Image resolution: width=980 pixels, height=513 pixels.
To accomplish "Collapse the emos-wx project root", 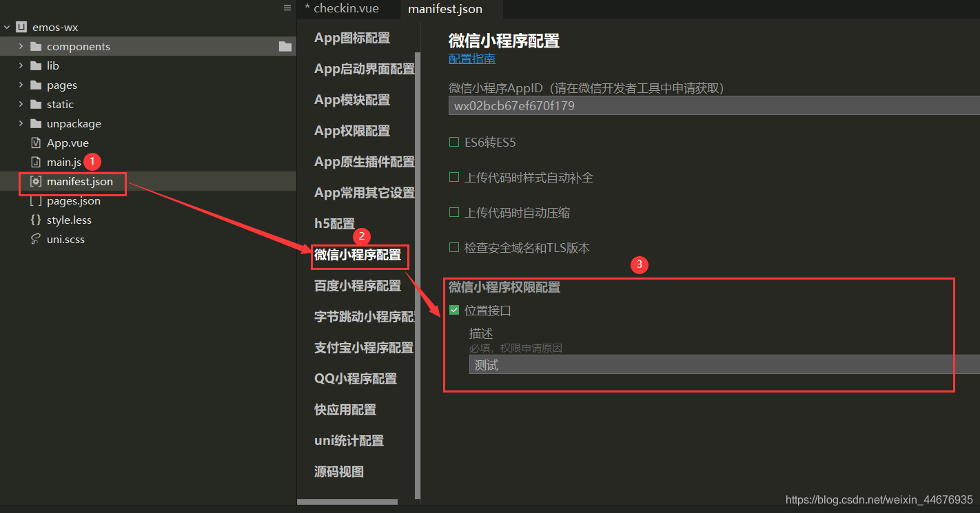I will (7, 28).
